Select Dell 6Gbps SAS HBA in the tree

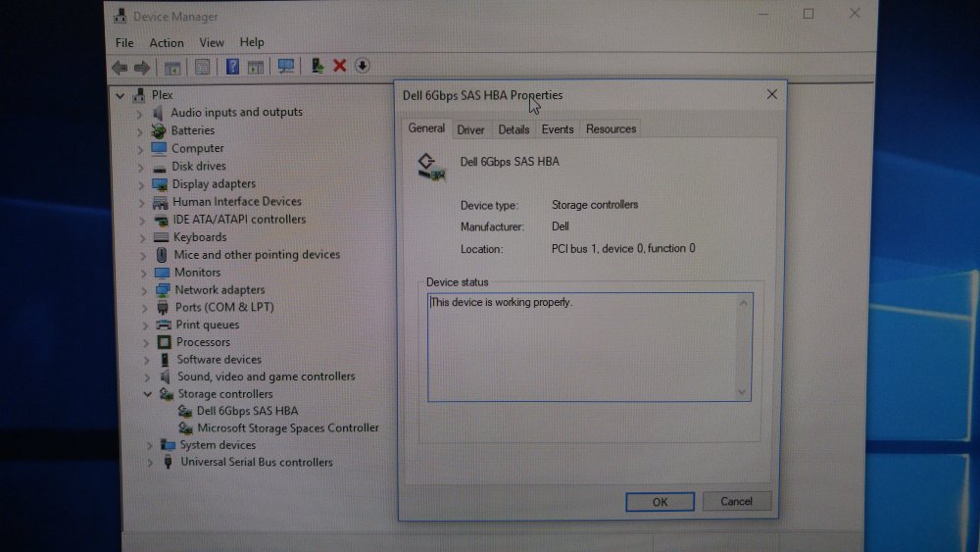248,412
